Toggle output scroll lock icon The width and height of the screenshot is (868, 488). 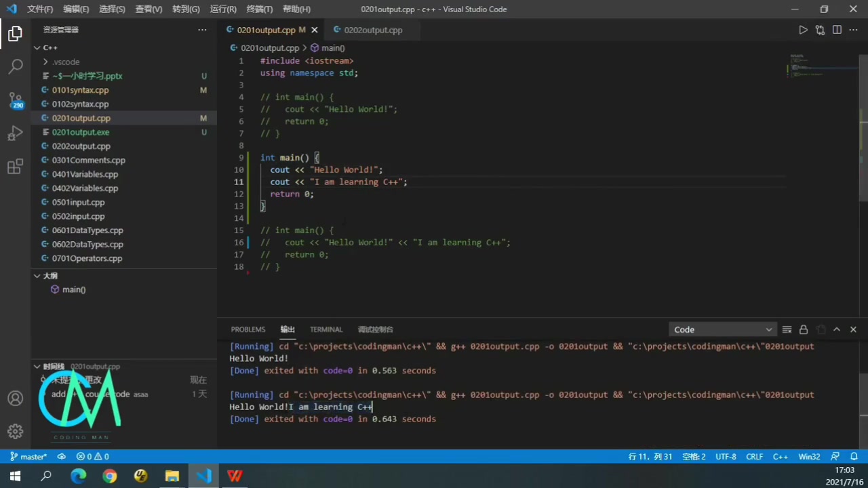tap(804, 329)
